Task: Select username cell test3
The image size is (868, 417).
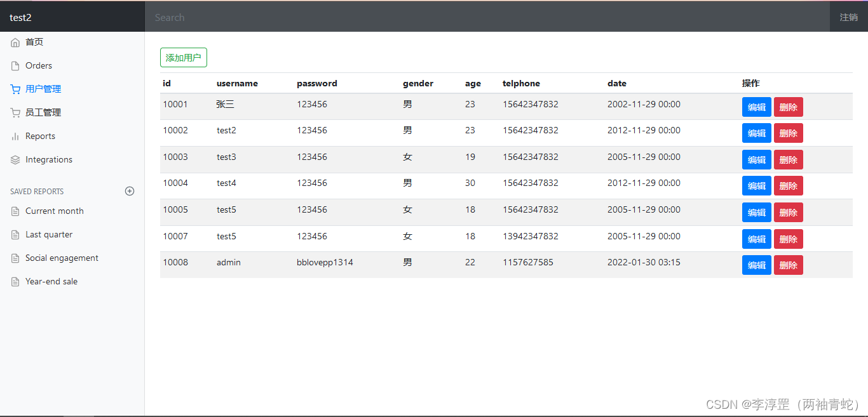Action: coord(226,157)
